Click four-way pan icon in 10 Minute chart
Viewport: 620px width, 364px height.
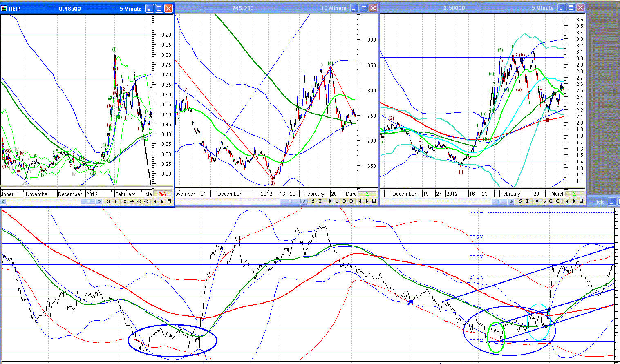[x=337, y=201]
